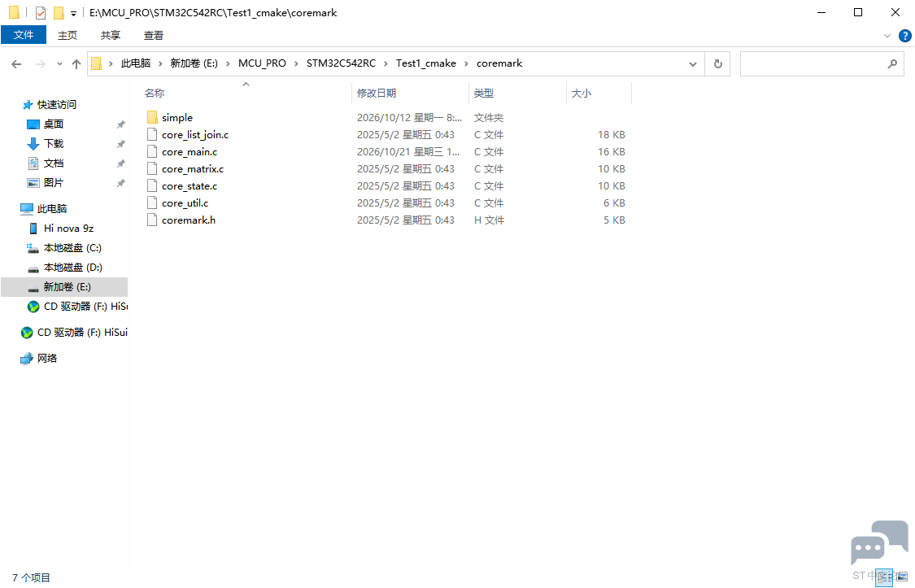Expand the breadcrumb chevron after MCU_PRO
This screenshot has width=915, height=588.
(296, 63)
